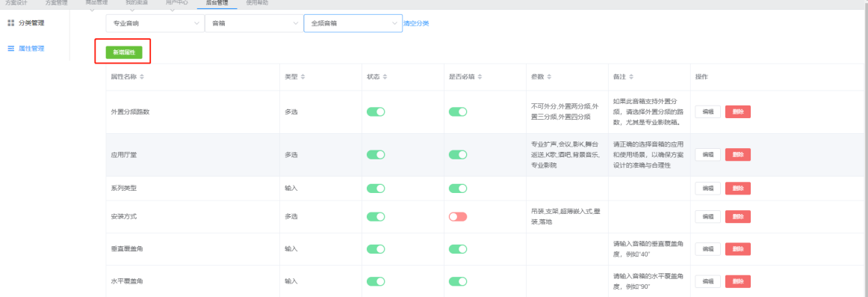Open the 后台管理 top tab
The image size is (868, 297).
click(x=217, y=3)
